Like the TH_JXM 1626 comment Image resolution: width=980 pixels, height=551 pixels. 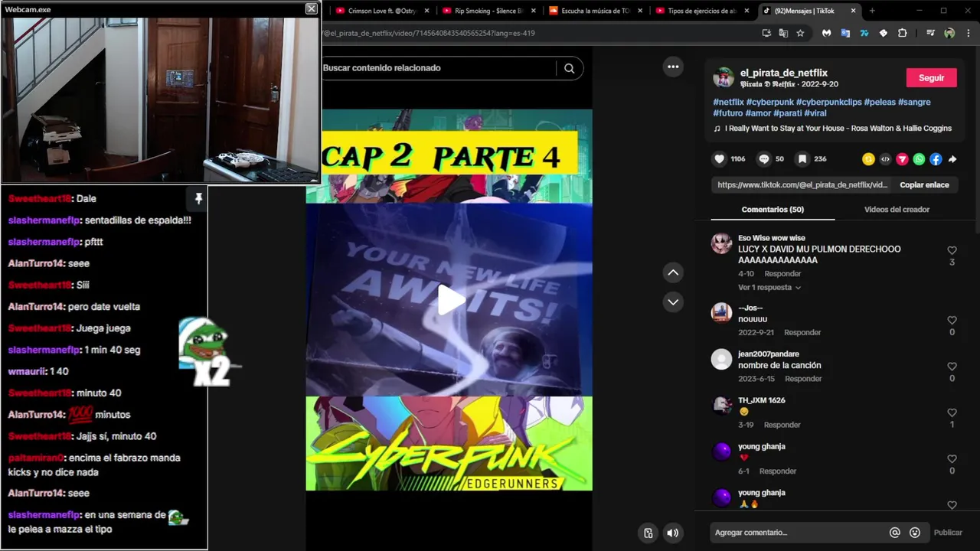tap(952, 412)
